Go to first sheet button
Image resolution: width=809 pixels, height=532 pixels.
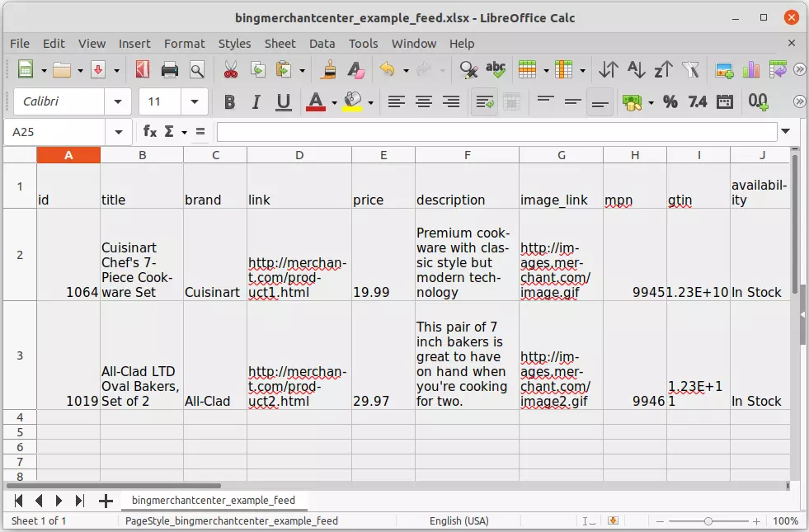coord(19,501)
